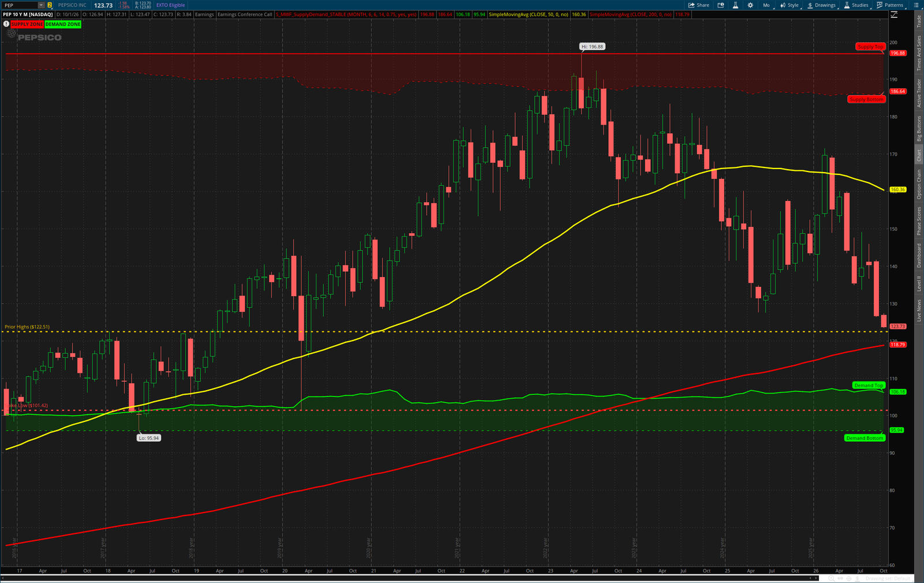Click the chart scale icon above price axis
Image resolution: width=924 pixels, height=583 pixels.
coord(894,14)
